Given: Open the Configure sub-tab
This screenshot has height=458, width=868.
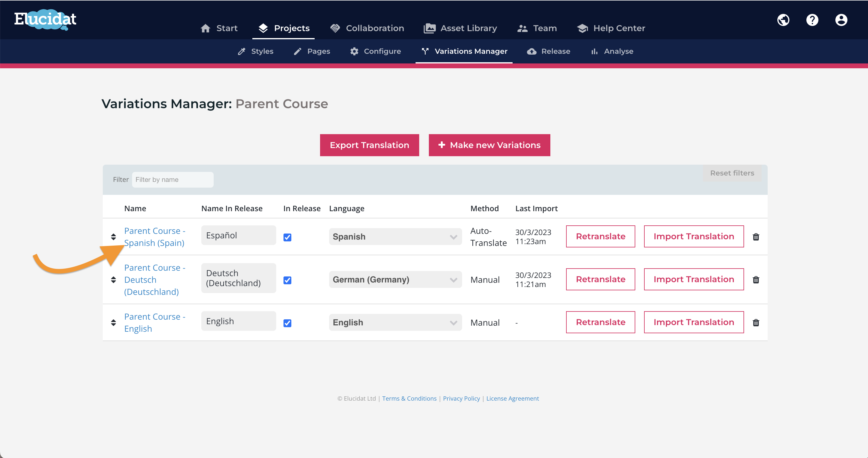Looking at the screenshot, I should click(x=375, y=52).
